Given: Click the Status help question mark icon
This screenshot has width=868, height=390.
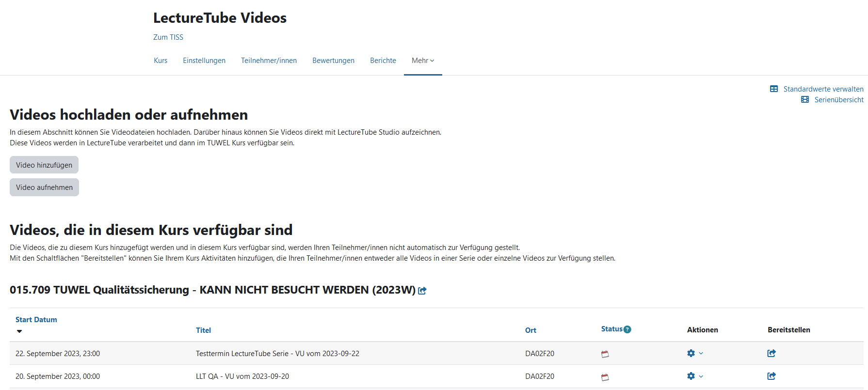Looking at the screenshot, I should pos(627,329).
